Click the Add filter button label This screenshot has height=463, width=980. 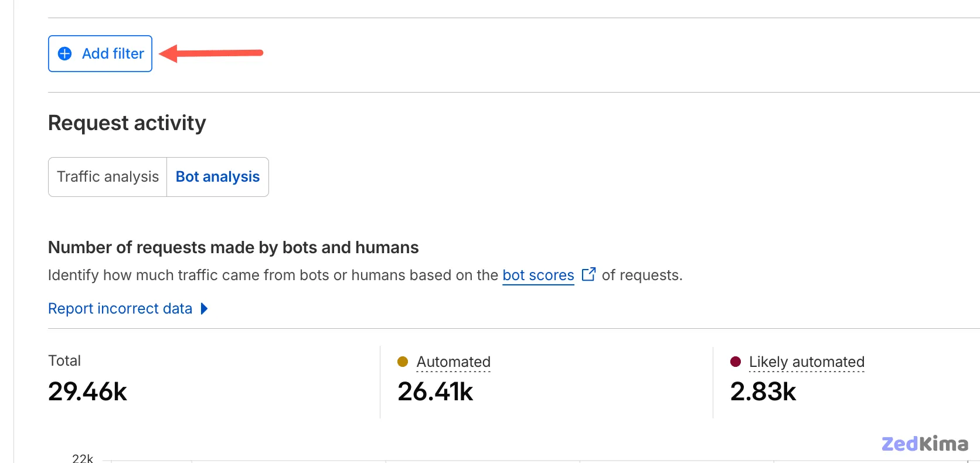tap(113, 54)
